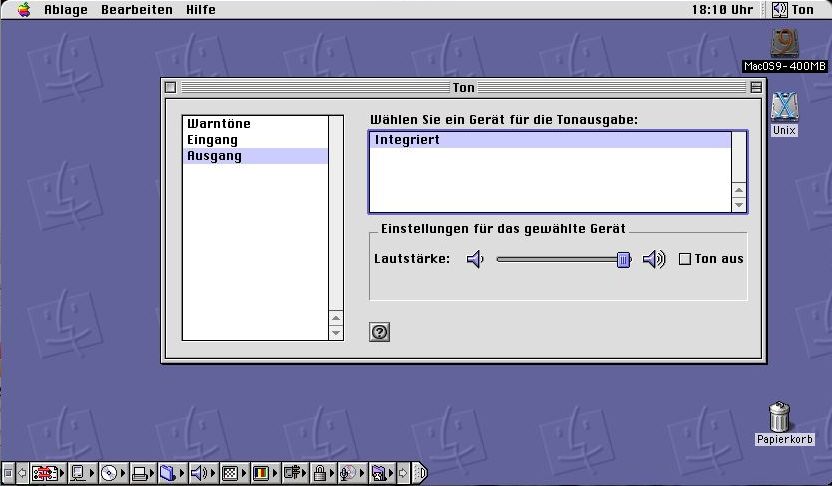Viewport: 832px width, 486px height.
Task: Click the control strip close box
Action: coord(8,473)
